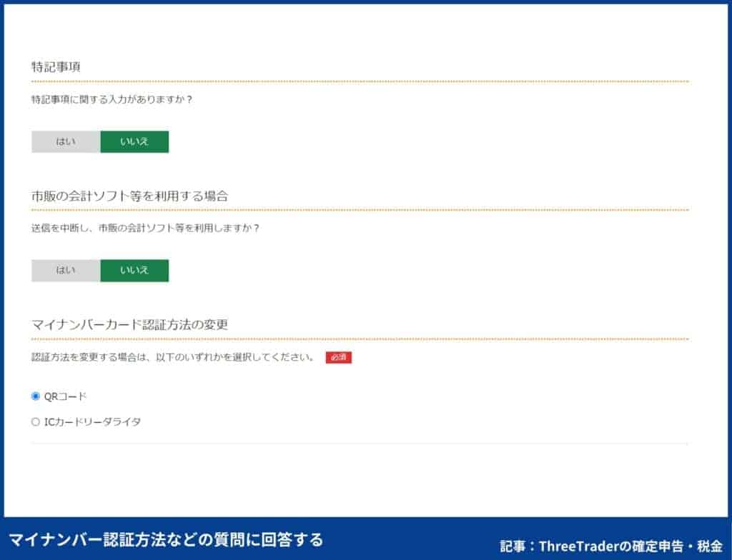Click the マイナンバーカード認証方法の変更 heading
Viewport: 732px width, 560px height.
(x=130, y=324)
